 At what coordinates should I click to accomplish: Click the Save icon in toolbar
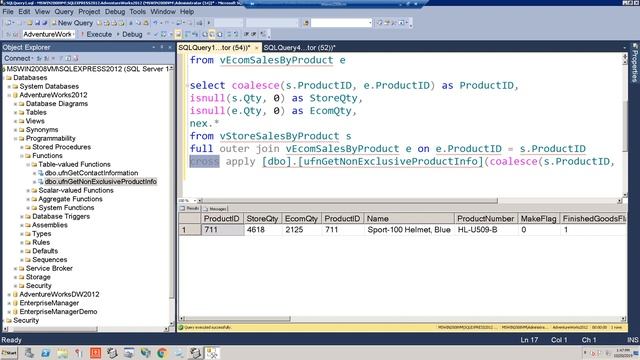point(37,23)
